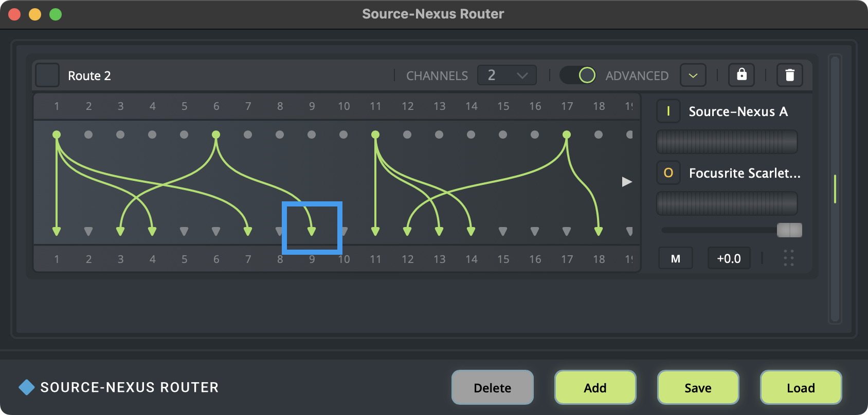
Task: Click input channel 2 node dot
Action: 88,135
